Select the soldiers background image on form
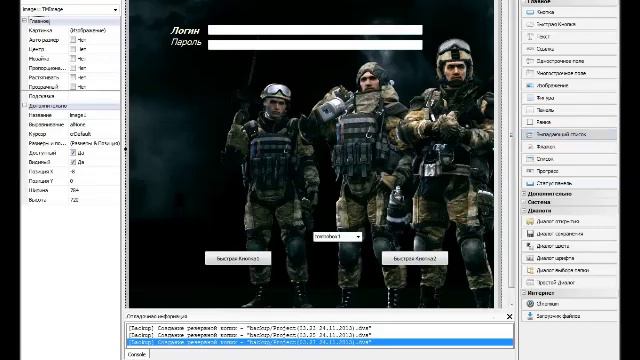640x360 pixels. [311, 155]
